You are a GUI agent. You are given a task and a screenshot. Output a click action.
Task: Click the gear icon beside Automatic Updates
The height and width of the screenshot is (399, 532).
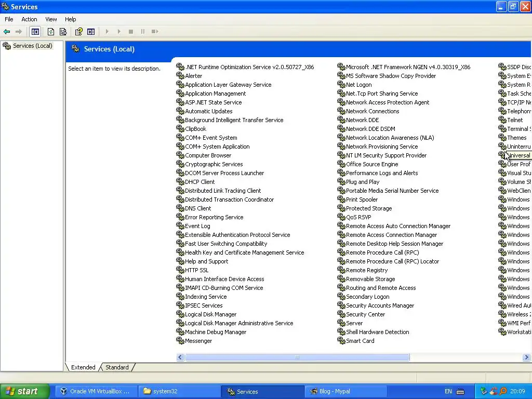click(180, 111)
